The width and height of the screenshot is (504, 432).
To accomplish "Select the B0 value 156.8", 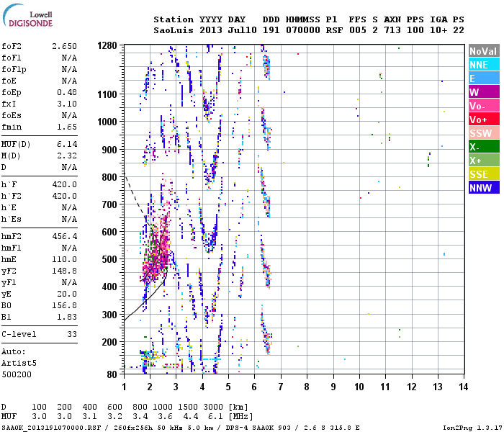I will pos(65,305).
